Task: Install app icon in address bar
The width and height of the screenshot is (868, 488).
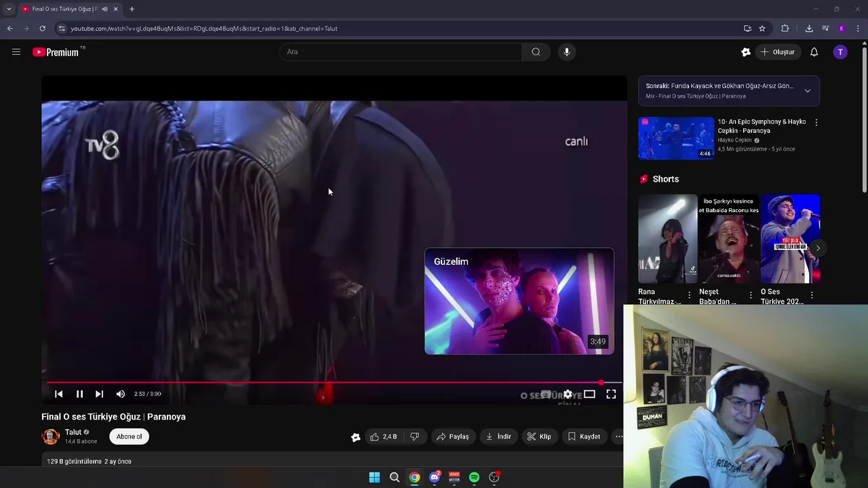Action: (747, 28)
